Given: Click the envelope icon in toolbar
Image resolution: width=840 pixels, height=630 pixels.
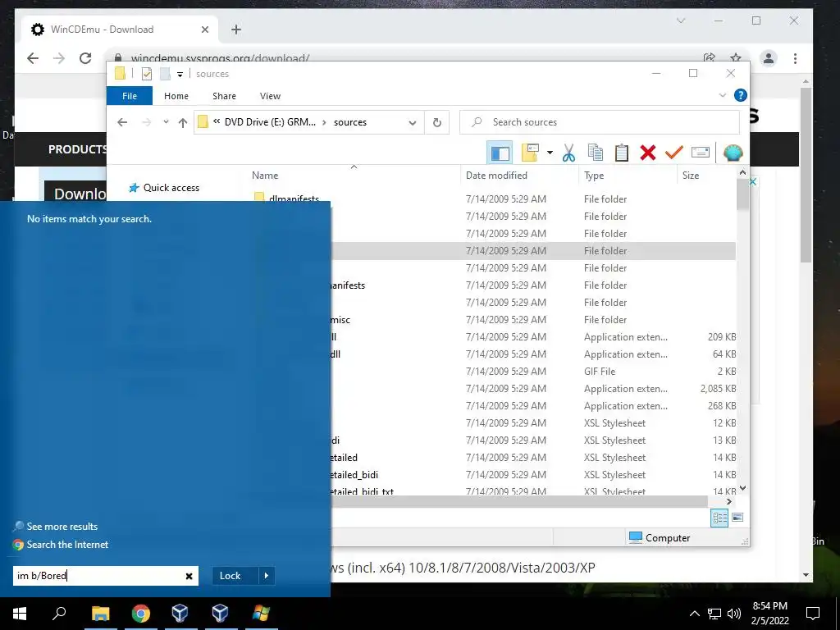Looking at the screenshot, I should tap(701, 153).
